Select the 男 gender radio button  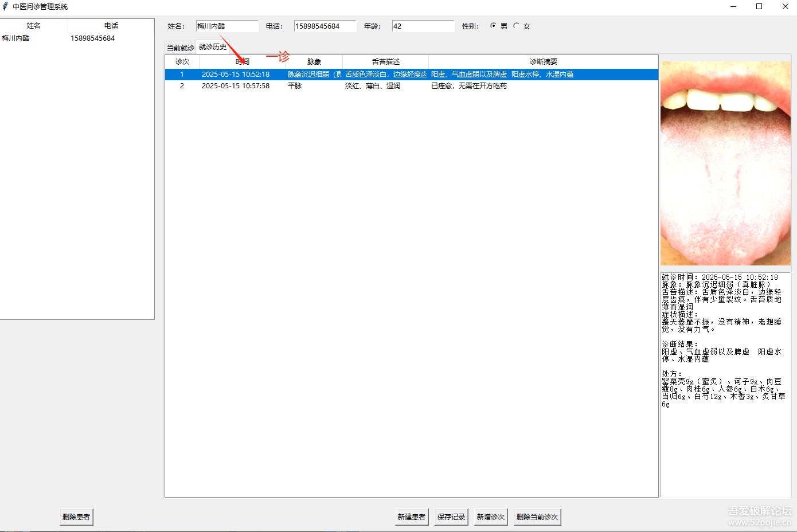(493, 26)
